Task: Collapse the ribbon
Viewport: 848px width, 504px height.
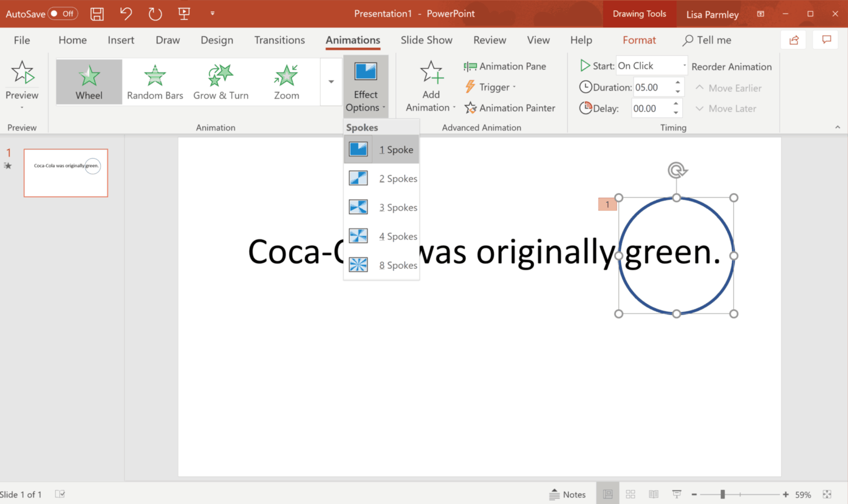Action: 838,128
